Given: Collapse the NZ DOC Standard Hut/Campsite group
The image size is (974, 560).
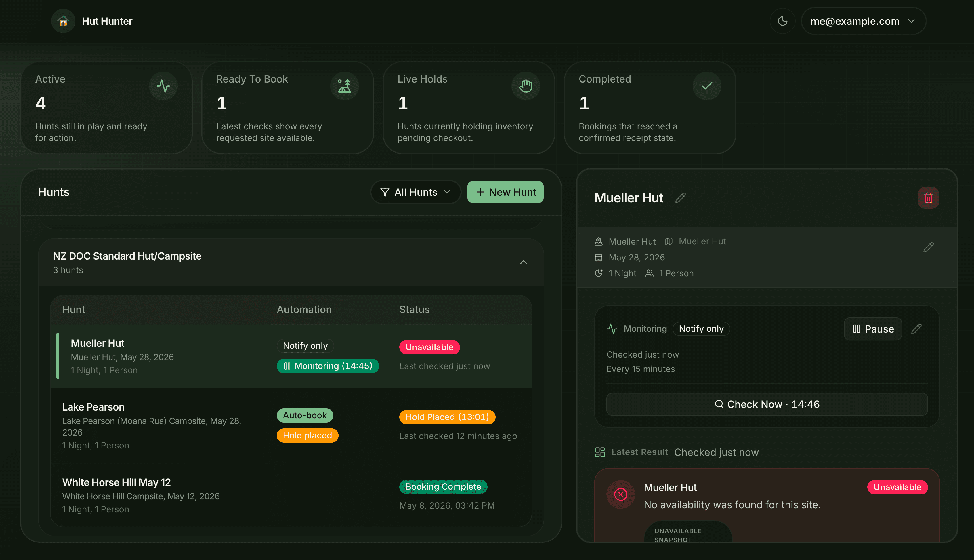Looking at the screenshot, I should [x=523, y=262].
